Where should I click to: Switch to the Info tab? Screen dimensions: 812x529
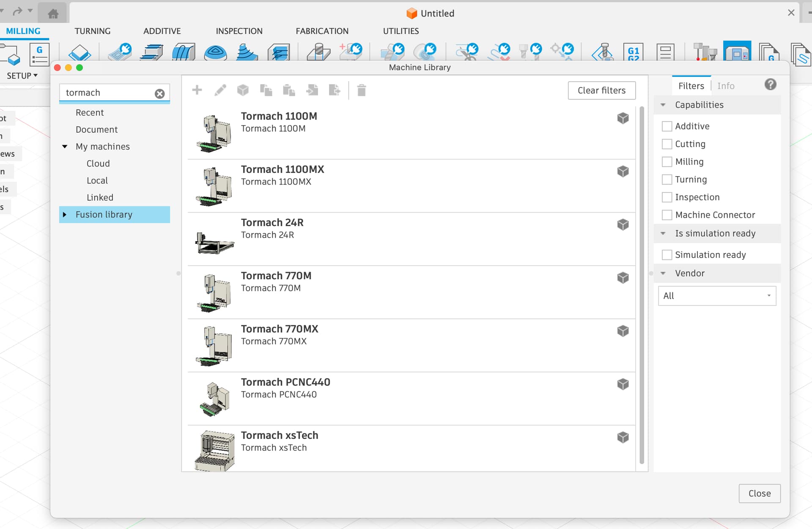[x=726, y=86]
